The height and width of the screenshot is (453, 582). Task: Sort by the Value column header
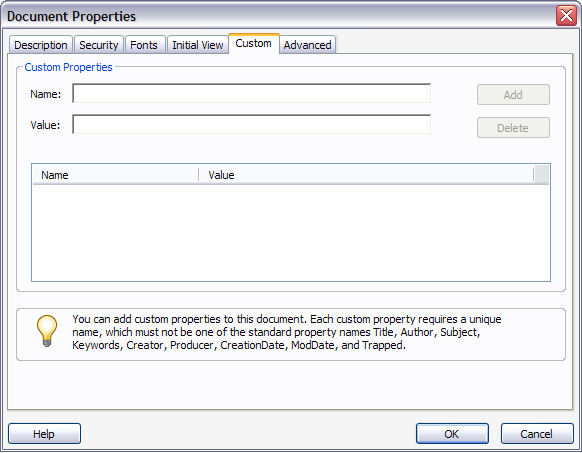(x=366, y=175)
